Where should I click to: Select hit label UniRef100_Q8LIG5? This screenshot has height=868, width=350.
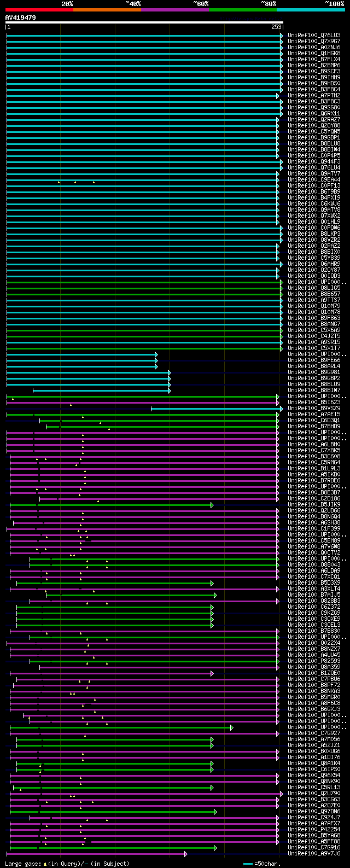tap(314, 288)
